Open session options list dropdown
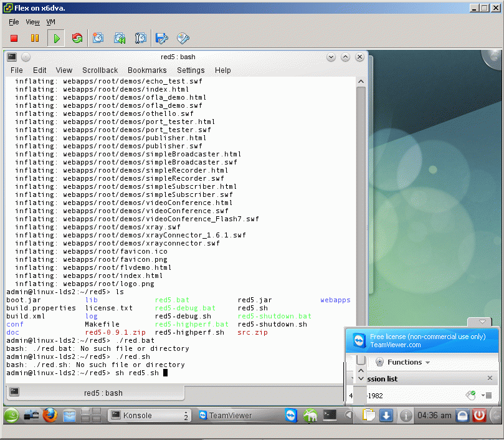Viewport: 504px width, 440px height. tap(487, 395)
